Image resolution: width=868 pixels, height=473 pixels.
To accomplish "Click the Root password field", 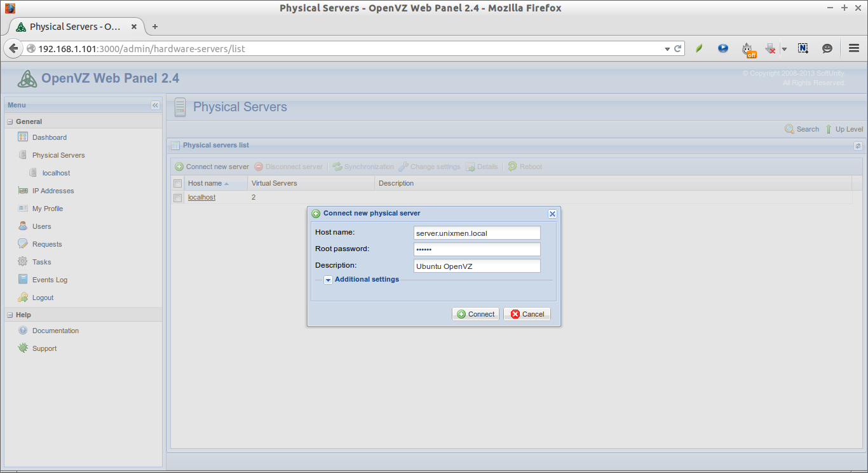I will click(477, 249).
